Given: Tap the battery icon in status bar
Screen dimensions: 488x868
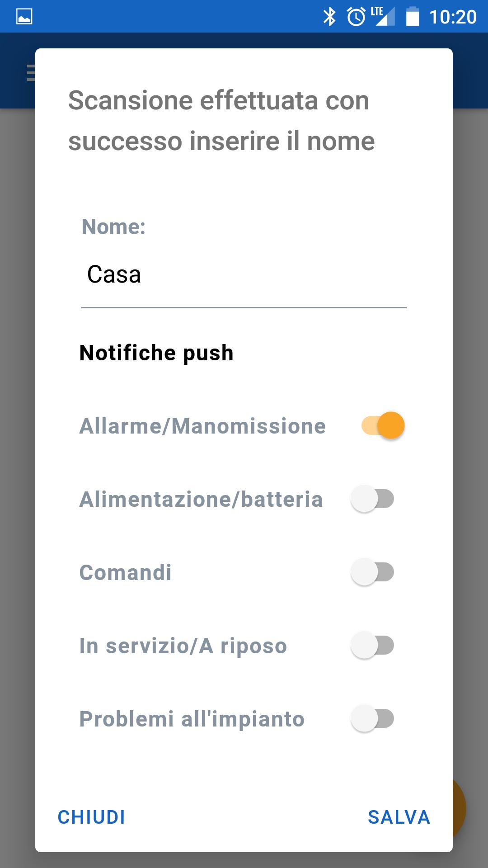Looking at the screenshot, I should (413, 17).
